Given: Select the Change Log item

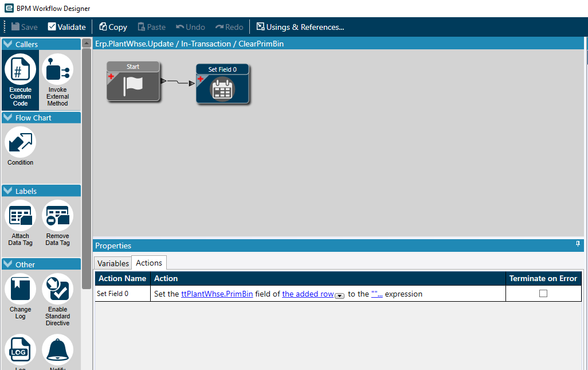Looking at the screenshot, I should (x=20, y=297).
